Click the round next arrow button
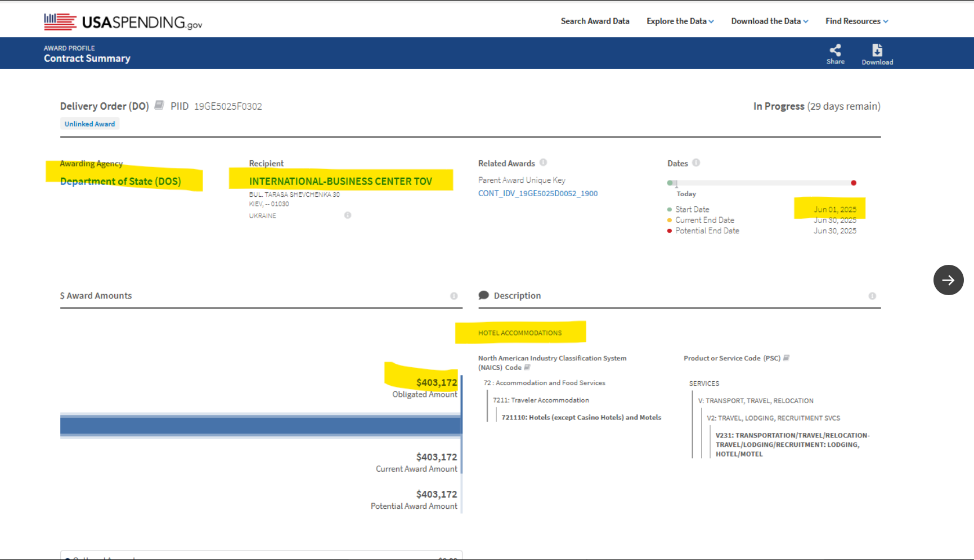The height and width of the screenshot is (560, 974). tap(949, 280)
